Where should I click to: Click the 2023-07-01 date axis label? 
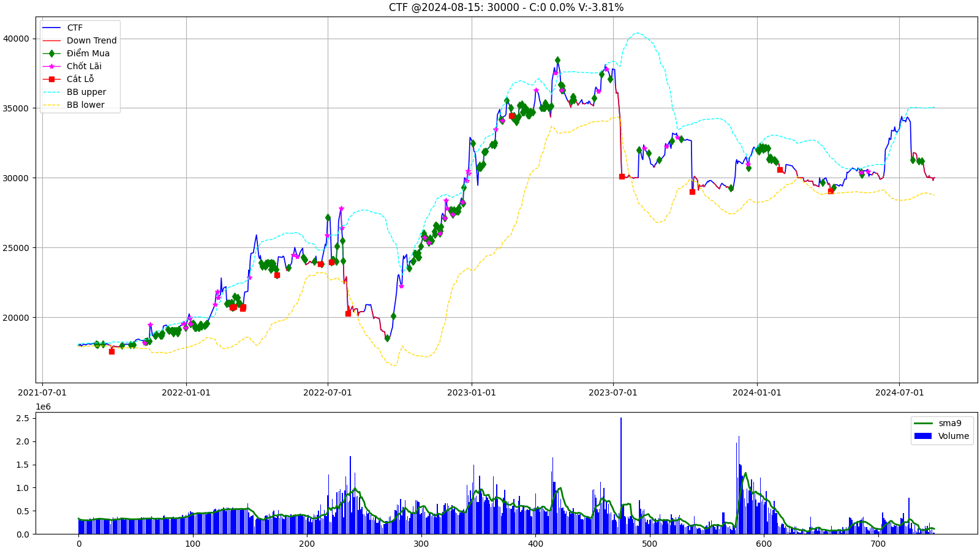[613, 392]
